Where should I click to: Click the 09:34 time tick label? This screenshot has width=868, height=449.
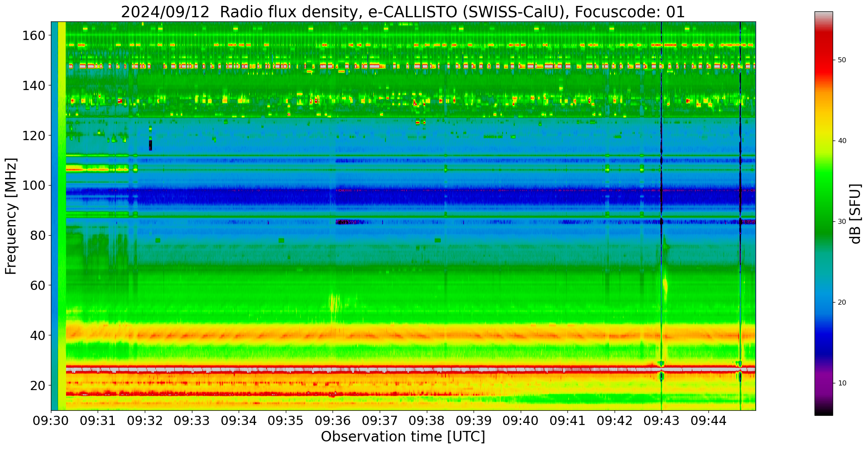239,420
